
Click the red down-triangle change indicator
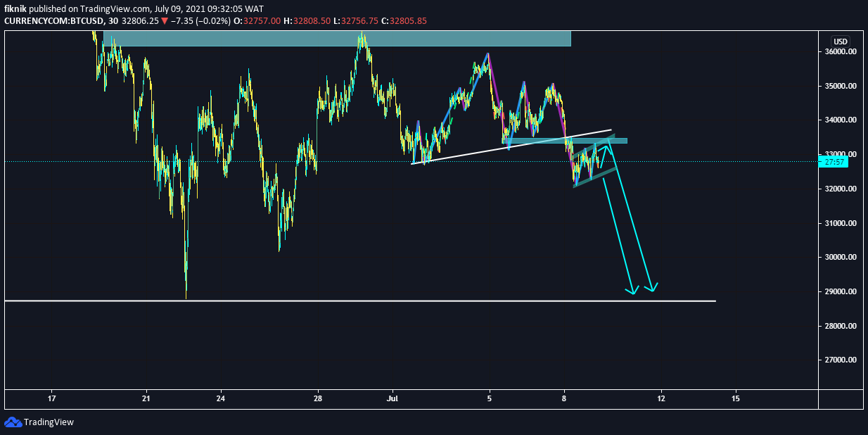click(165, 21)
